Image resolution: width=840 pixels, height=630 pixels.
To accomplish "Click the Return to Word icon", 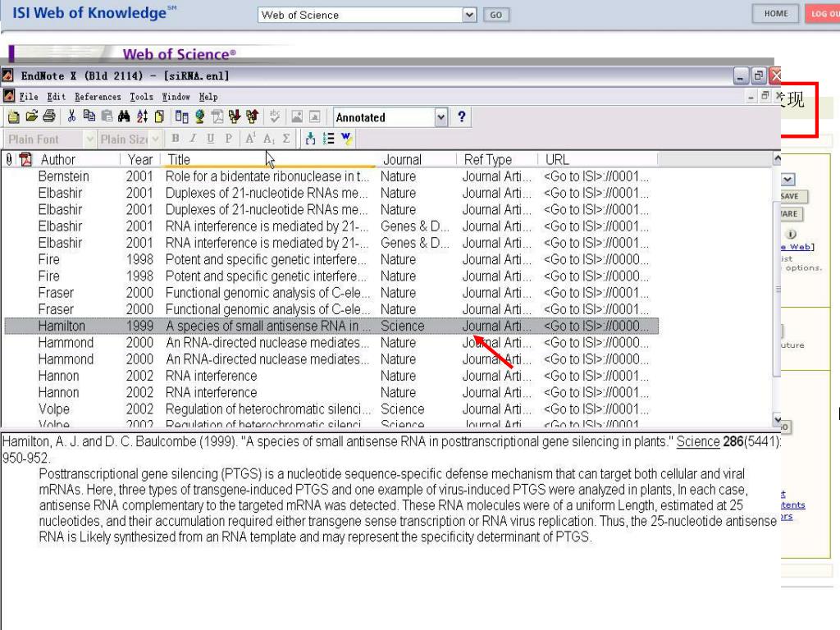I will point(347,139).
